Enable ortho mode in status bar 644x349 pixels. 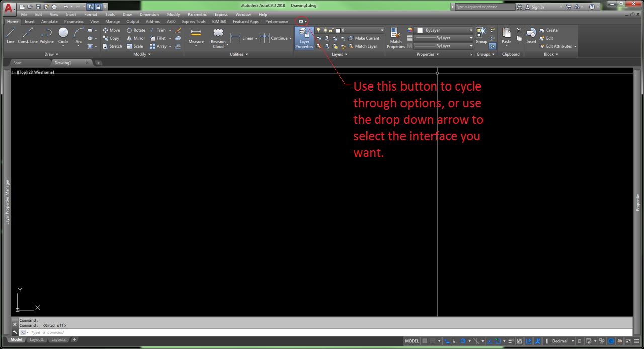[x=455, y=341]
